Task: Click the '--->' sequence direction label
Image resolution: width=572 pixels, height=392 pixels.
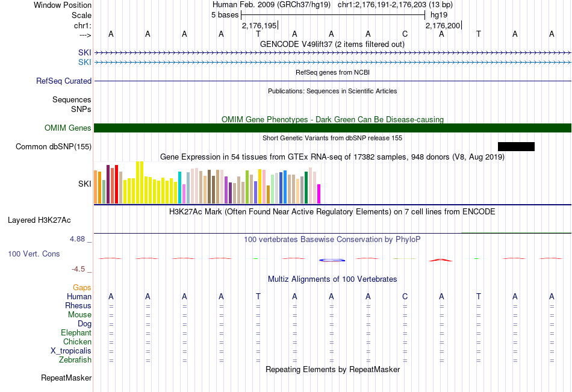Action: [85, 35]
